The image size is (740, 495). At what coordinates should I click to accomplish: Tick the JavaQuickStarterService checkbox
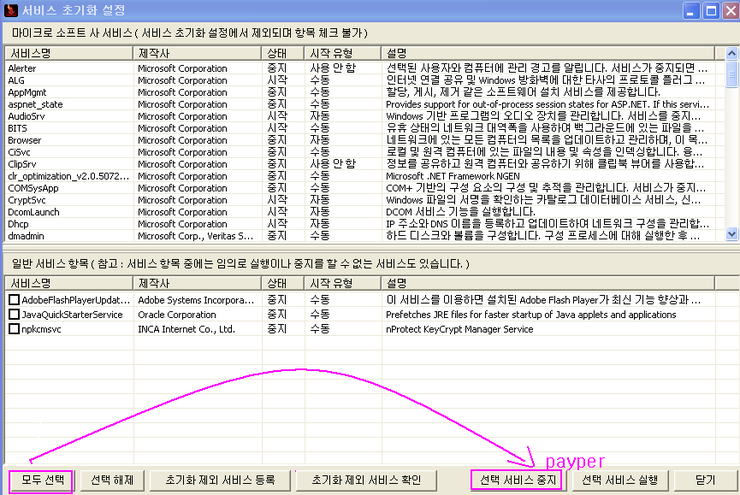click(14, 314)
